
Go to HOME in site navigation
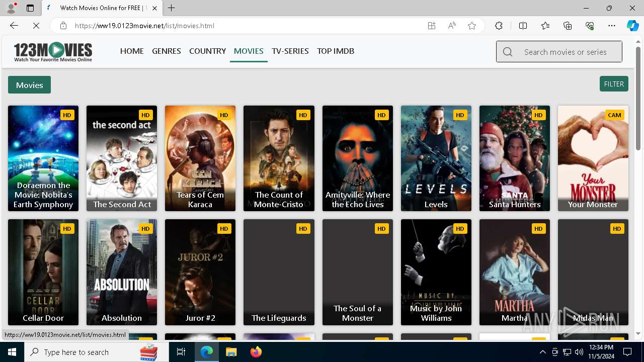132,51
